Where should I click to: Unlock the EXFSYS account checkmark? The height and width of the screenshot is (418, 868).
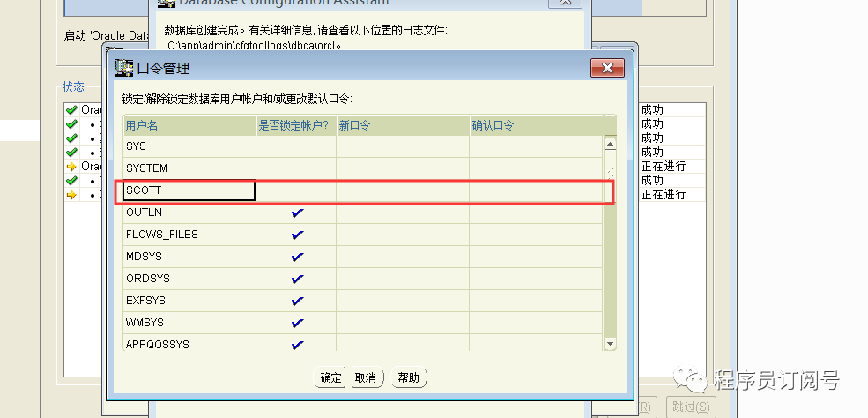(297, 301)
